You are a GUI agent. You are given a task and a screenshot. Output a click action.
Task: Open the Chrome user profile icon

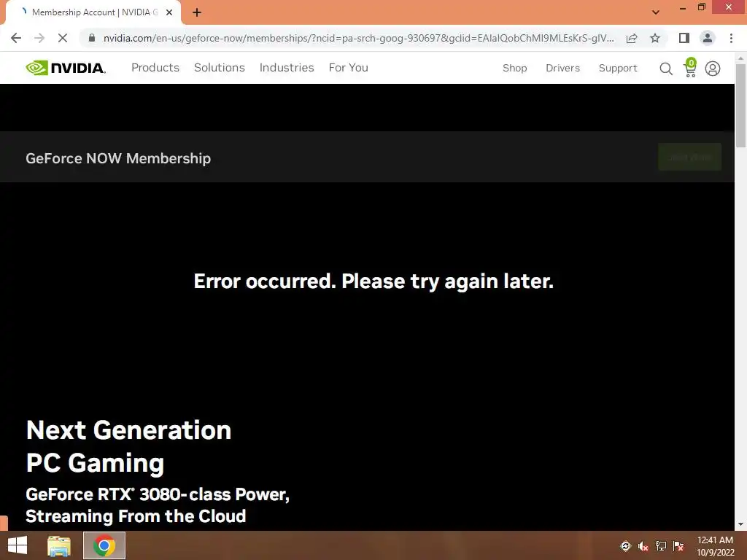click(x=708, y=38)
